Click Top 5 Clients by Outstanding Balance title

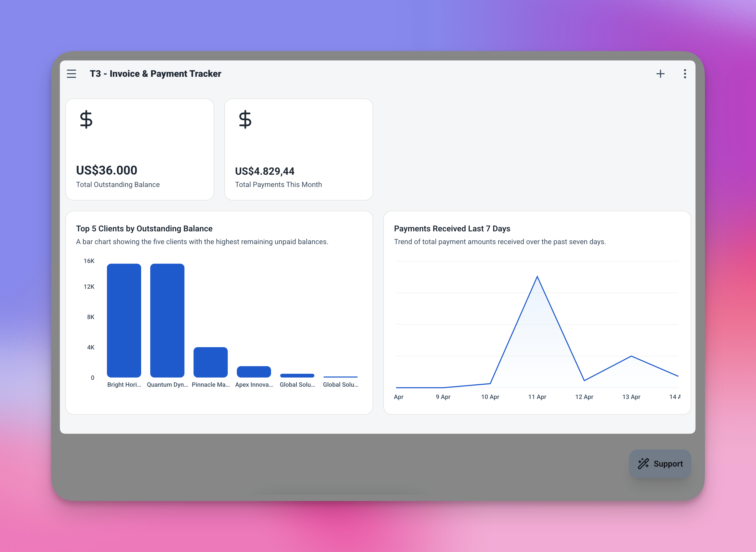pos(144,229)
